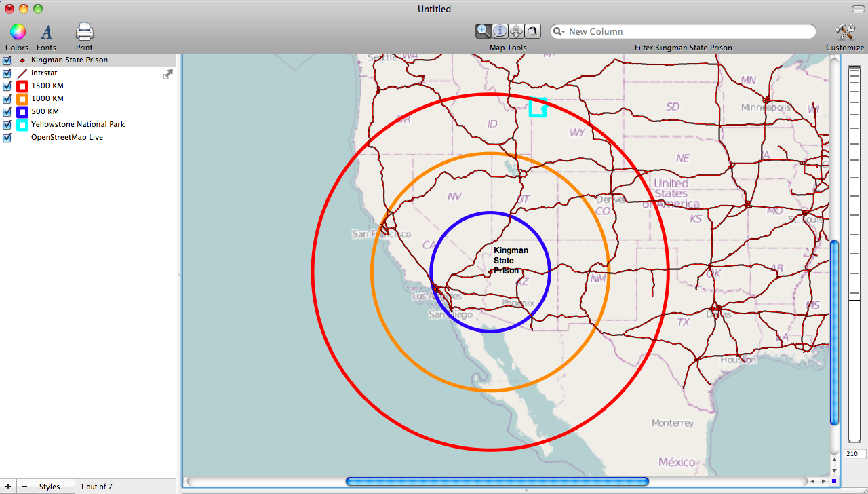Toggle OpenStreetMap Live layer visibility
The width and height of the screenshot is (868, 494).
click(7, 138)
